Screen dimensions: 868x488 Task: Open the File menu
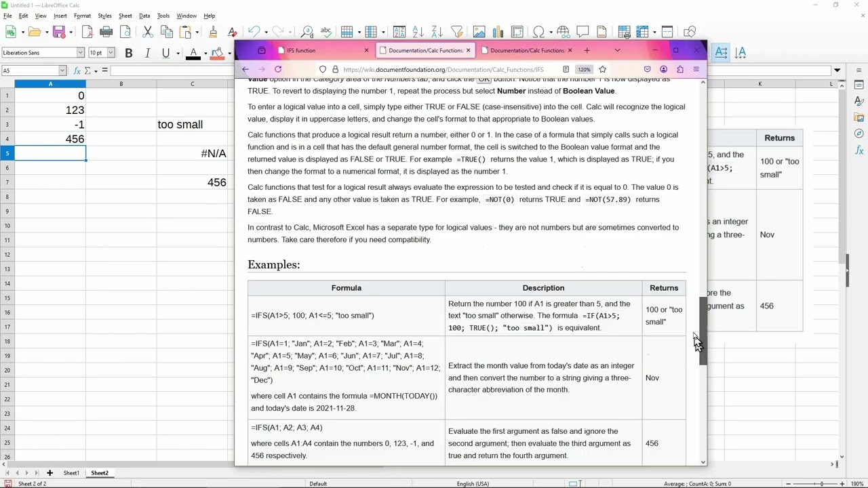[x=7, y=16]
